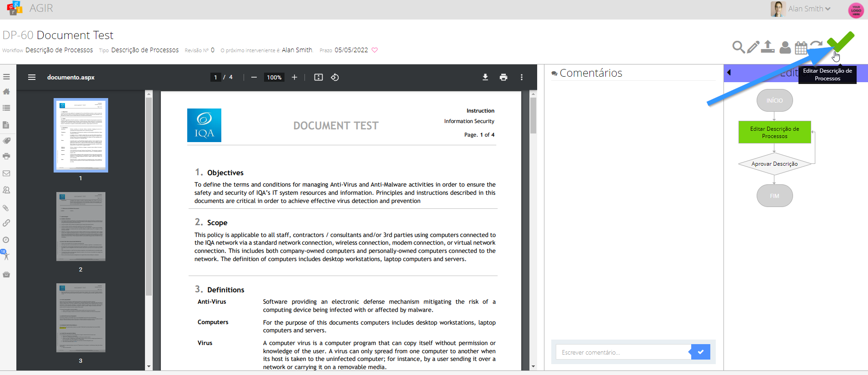Click the clock history icon in sidebar

tap(6, 240)
